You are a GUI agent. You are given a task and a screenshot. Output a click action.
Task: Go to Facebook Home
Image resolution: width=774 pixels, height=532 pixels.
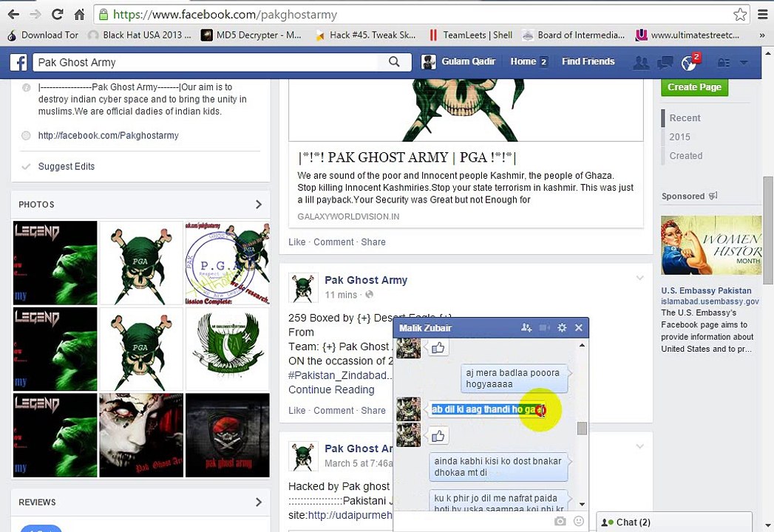[x=523, y=61]
